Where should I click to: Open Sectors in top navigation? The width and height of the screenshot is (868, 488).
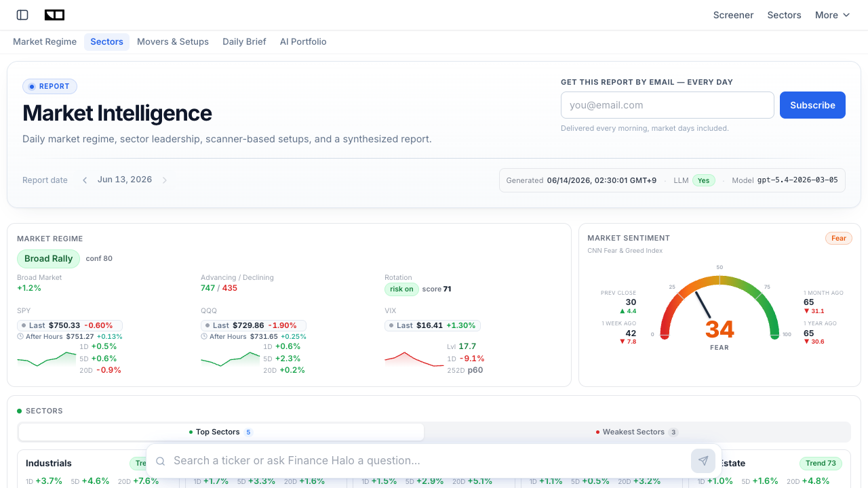(784, 15)
